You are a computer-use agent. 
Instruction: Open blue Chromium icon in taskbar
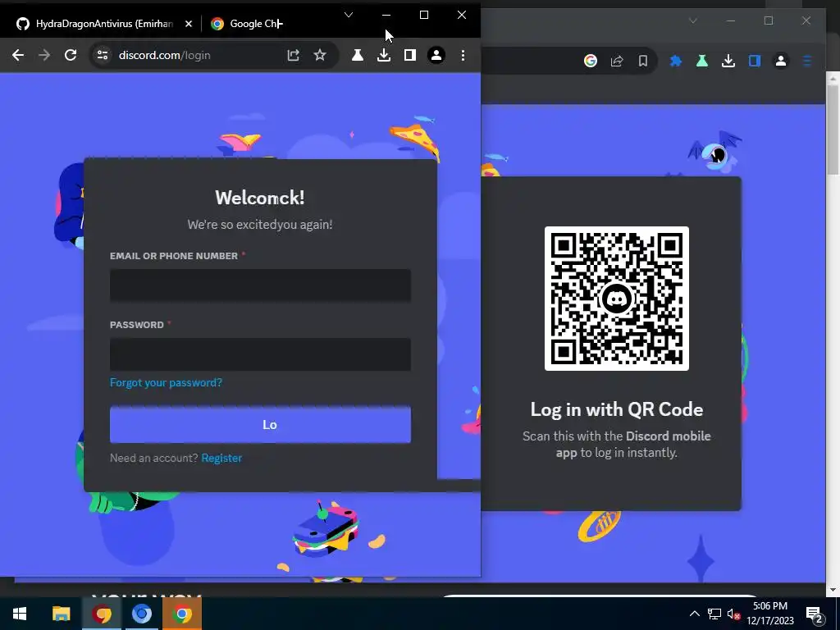tap(141, 614)
